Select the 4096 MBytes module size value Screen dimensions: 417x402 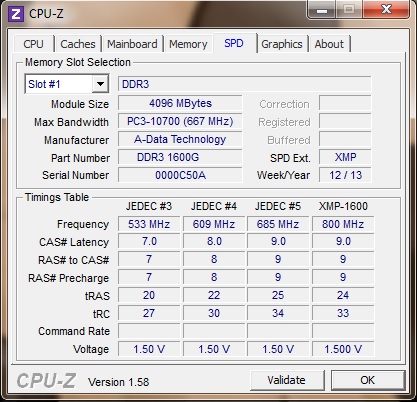click(x=180, y=103)
